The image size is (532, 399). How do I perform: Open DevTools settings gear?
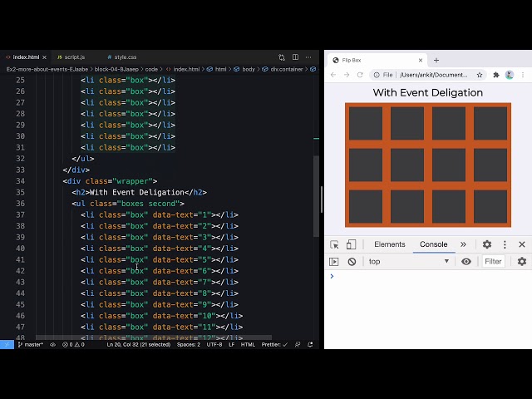[487, 244]
